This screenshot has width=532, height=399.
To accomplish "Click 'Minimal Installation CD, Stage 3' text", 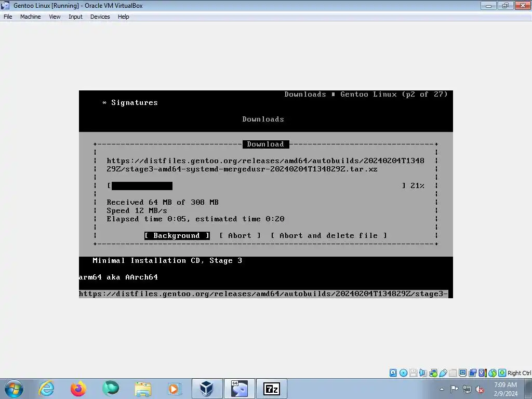I will [x=167, y=261].
